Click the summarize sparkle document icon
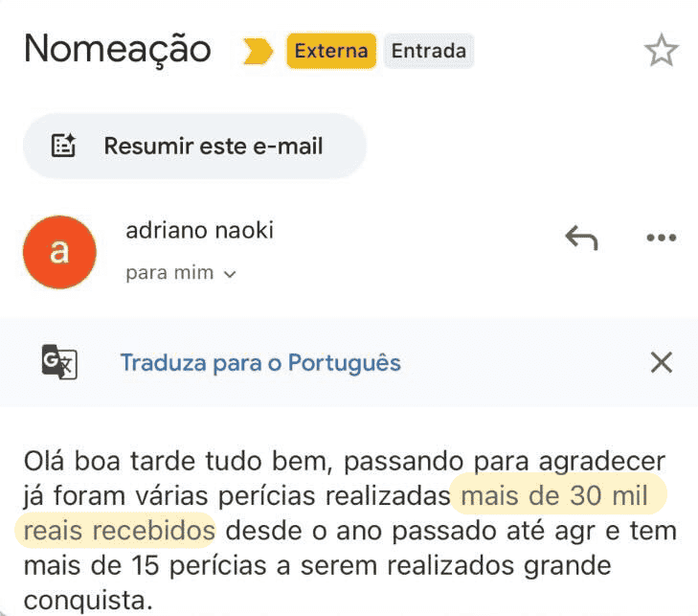This screenshot has width=698, height=616. [63, 146]
